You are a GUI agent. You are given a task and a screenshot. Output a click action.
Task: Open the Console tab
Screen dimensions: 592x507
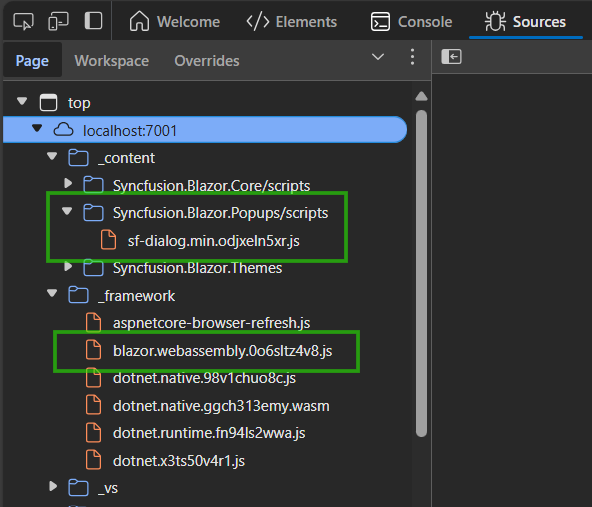pos(411,22)
